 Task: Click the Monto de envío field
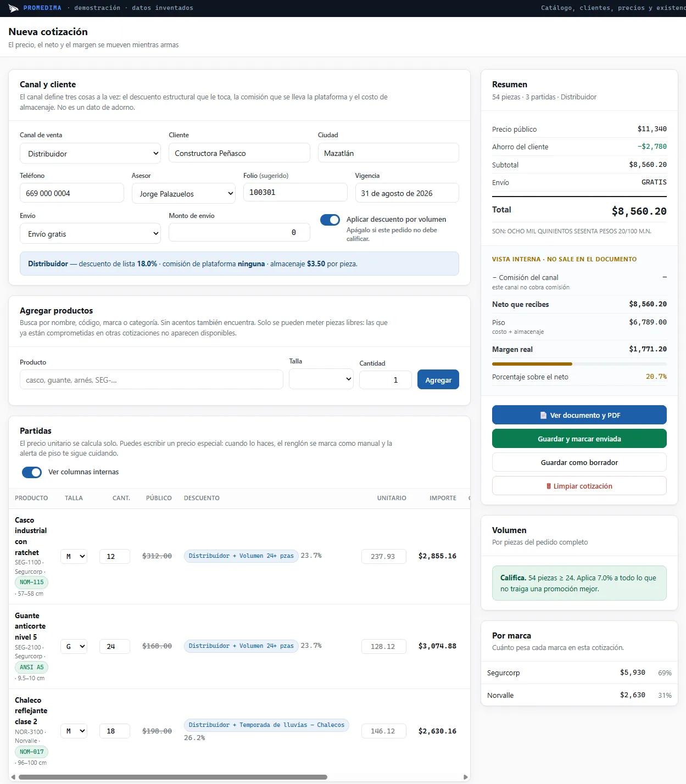pyautogui.click(x=239, y=233)
